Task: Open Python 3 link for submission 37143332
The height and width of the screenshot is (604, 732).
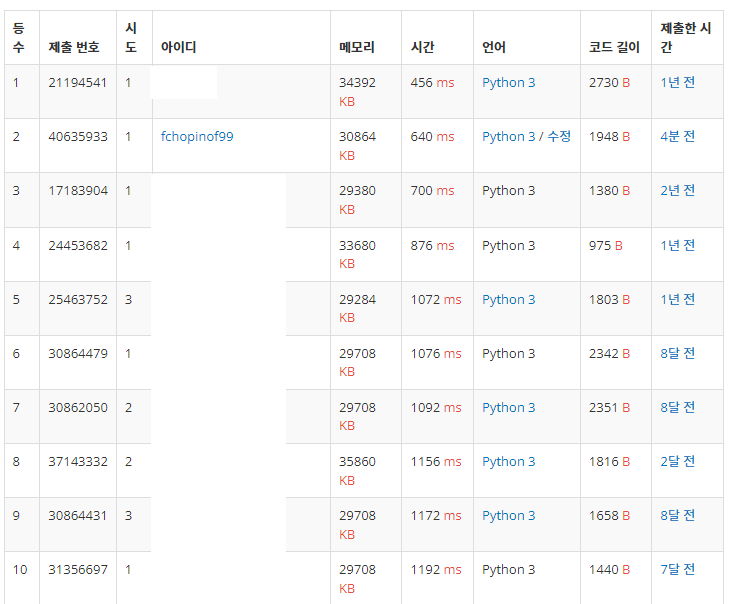Action: point(508,462)
